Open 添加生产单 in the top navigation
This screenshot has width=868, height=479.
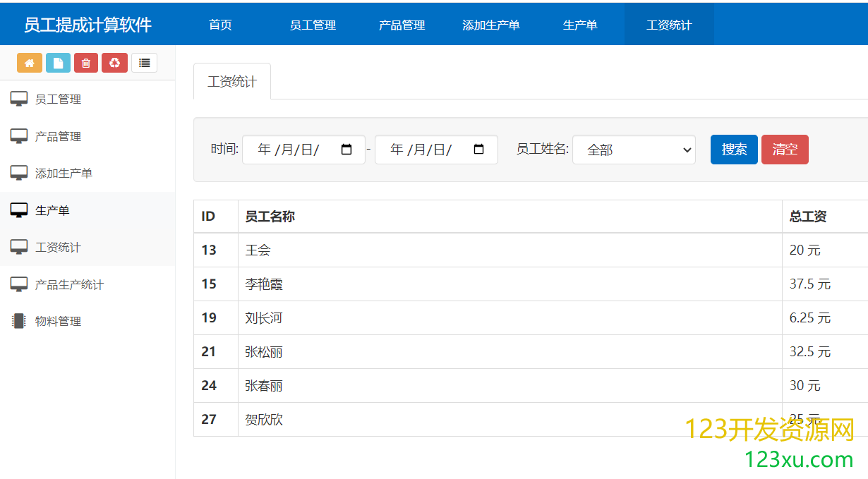pos(490,25)
